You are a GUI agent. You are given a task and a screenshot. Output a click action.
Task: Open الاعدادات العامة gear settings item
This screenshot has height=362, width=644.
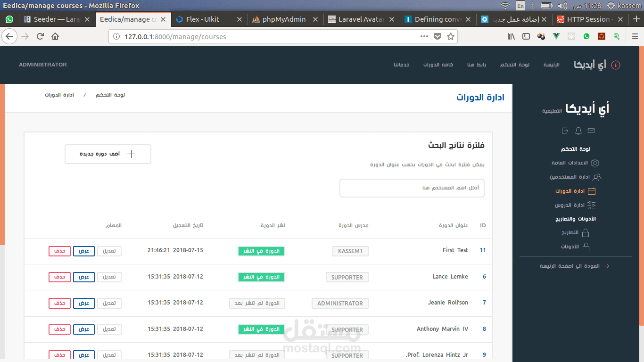(x=575, y=163)
